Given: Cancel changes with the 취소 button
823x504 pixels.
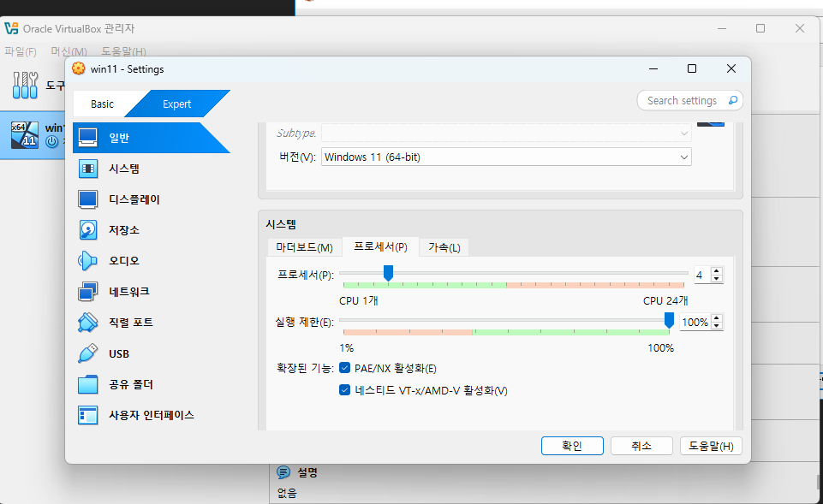Looking at the screenshot, I should pos(641,446).
